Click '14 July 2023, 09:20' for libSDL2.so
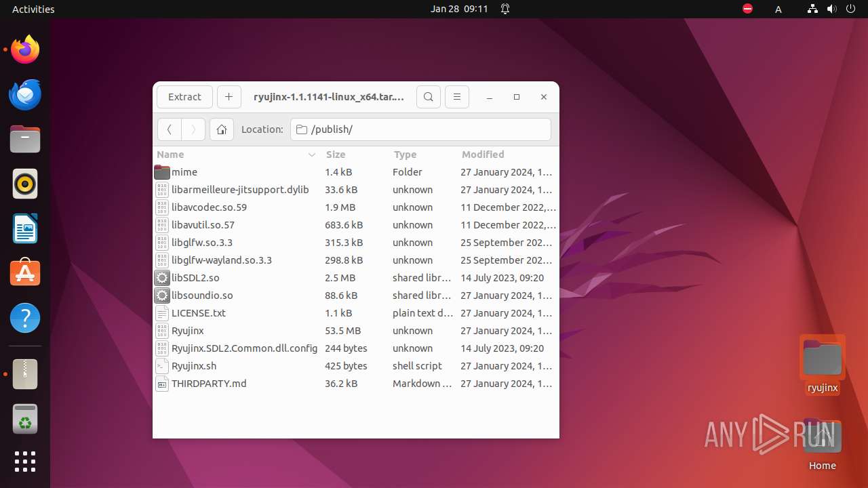Screen dimensions: 868x488 [502, 278]
